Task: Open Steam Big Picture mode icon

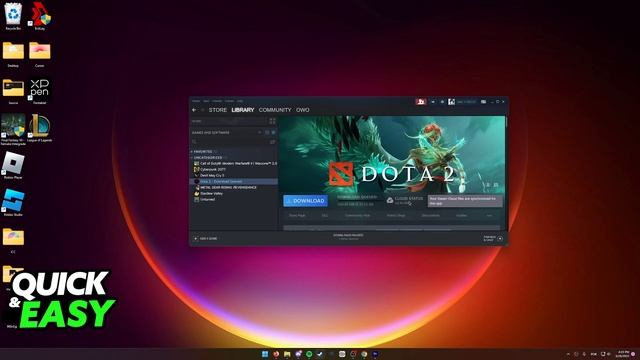Action: pyautogui.click(x=484, y=102)
